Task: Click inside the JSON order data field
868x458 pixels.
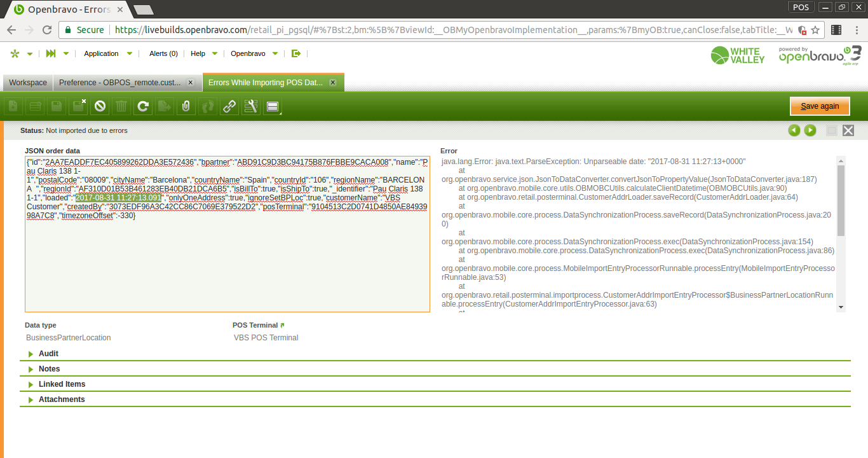Action: [x=227, y=234]
